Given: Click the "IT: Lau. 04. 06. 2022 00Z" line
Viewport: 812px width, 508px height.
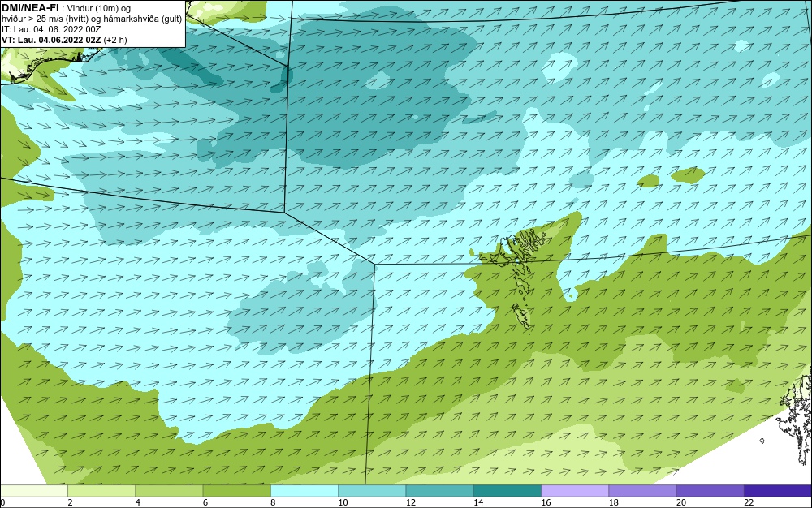Looking at the screenshot, I should pyautogui.click(x=51, y=29).
